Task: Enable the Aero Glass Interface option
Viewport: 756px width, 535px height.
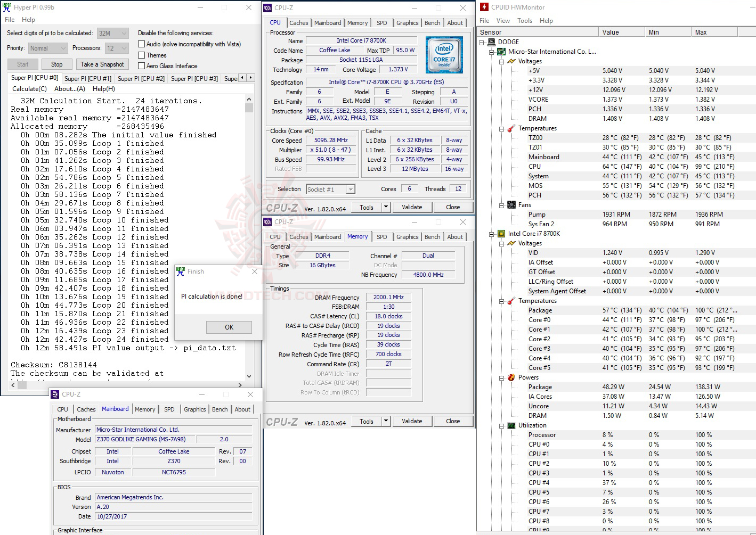Action: (x=142, y=66)
